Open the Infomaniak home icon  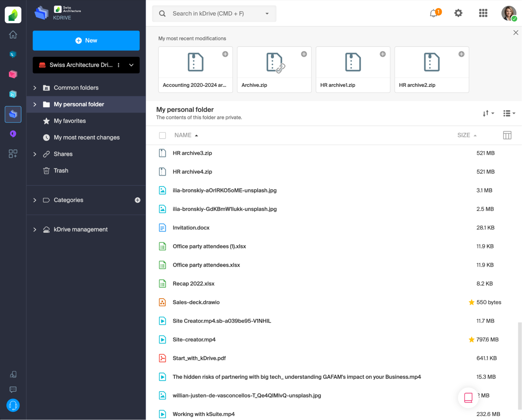coord(13,34)
